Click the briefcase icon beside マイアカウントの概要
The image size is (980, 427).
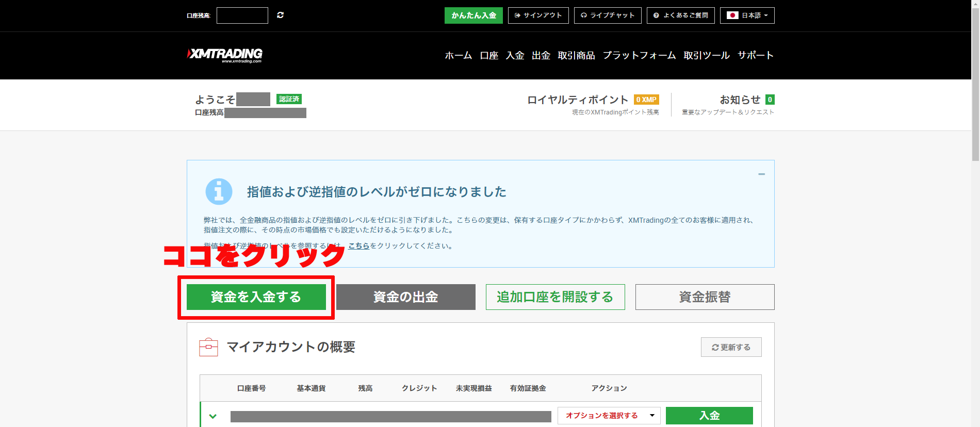point(208,347)
